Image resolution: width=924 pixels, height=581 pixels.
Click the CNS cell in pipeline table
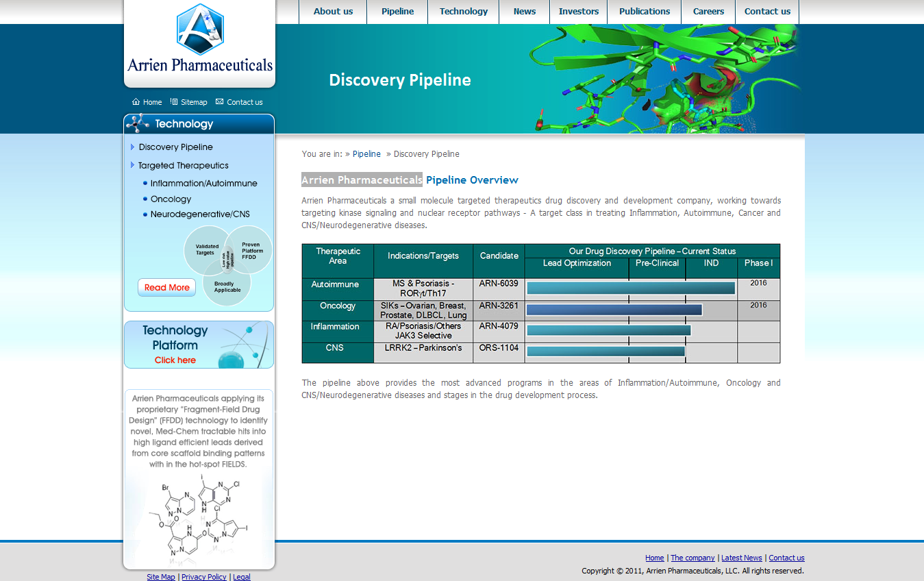click(x=338, y=352)
